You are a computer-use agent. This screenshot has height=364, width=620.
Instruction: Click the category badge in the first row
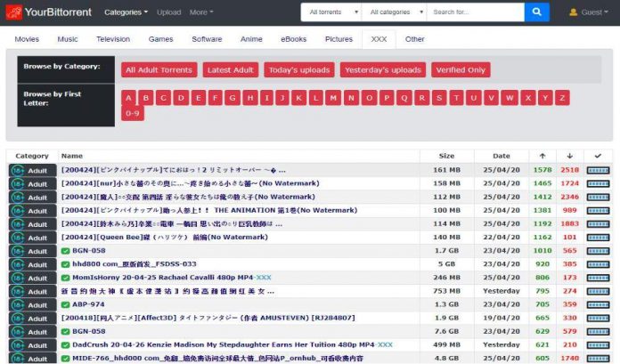tap(32, 170)
